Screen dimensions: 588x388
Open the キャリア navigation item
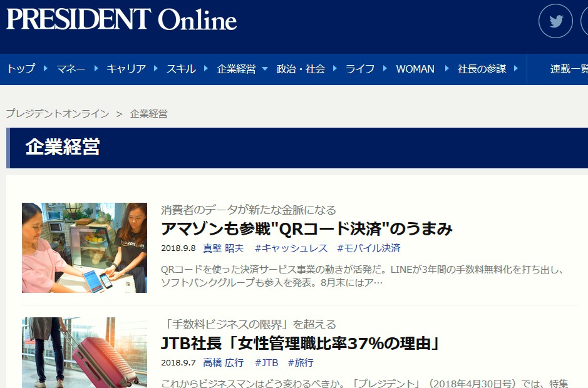pos(126,69)
